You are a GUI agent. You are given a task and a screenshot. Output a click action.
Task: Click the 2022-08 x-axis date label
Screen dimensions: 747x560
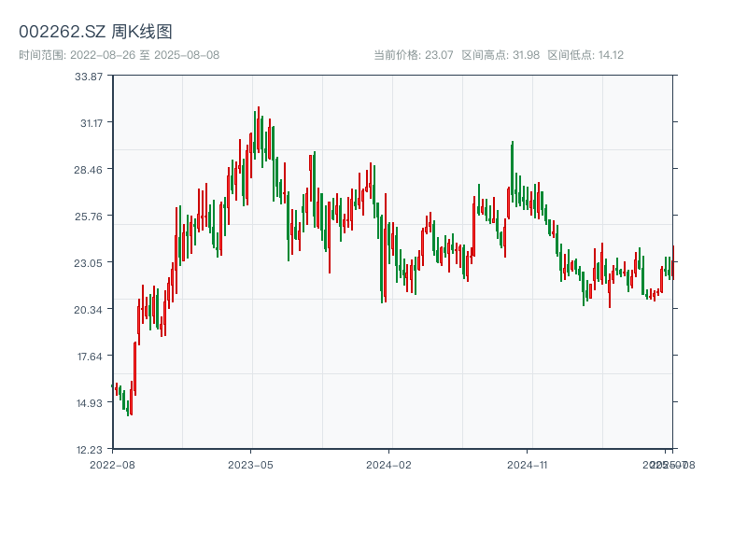112,464
